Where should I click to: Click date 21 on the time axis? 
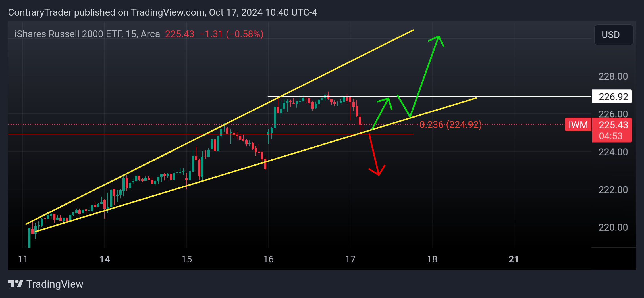(x=514, y=259)
